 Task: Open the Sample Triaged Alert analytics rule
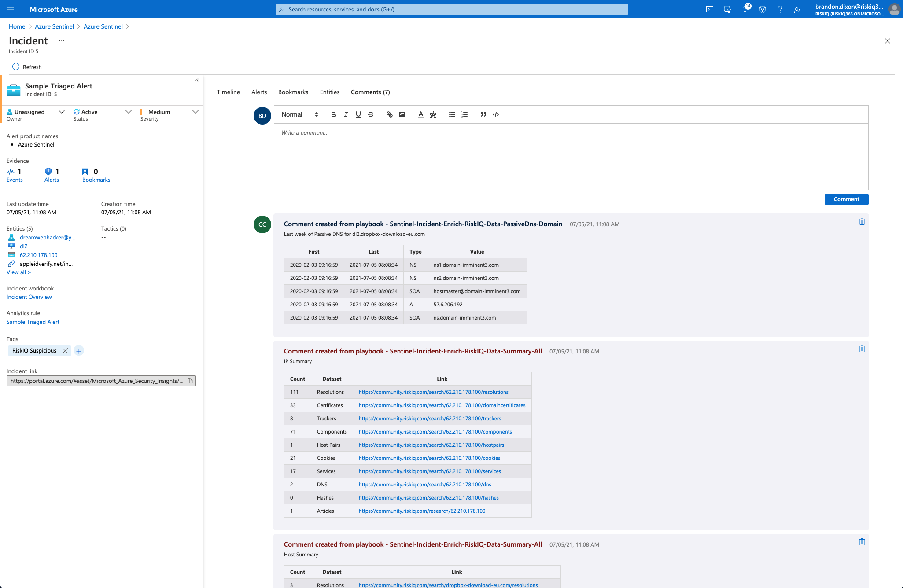tap(33, 322)
